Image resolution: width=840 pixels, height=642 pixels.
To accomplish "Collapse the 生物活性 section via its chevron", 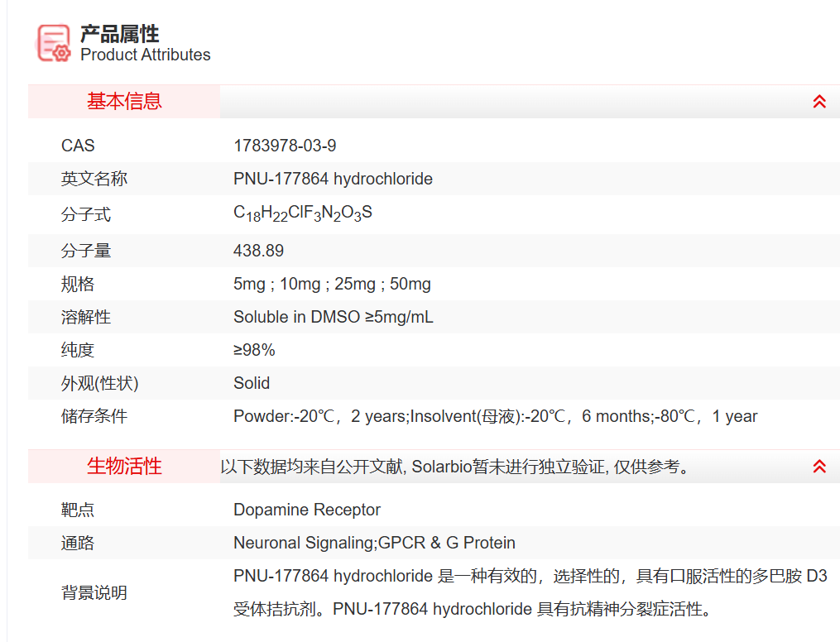I will 819,466.
